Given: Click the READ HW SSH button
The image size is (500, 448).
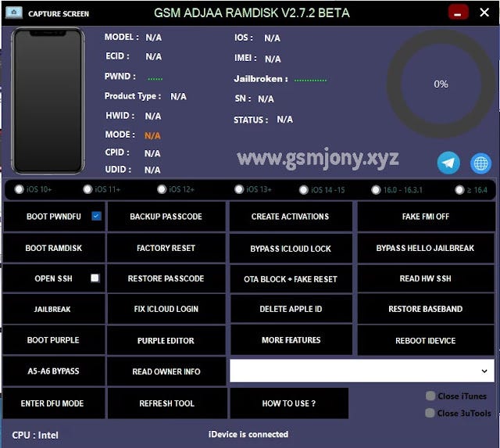Looking at the screenshot, I should click(x=426, y=278).
